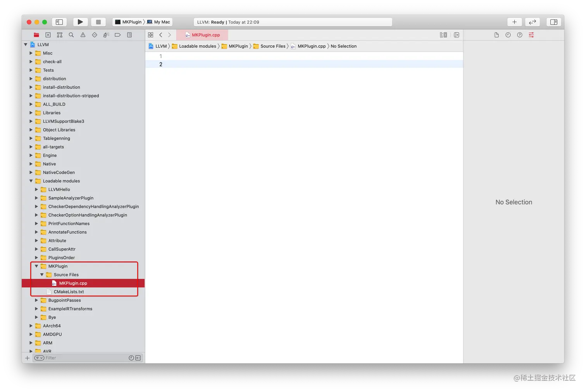
Task: Open the Find navigator magnifier
Action: (x=71, y=35)
